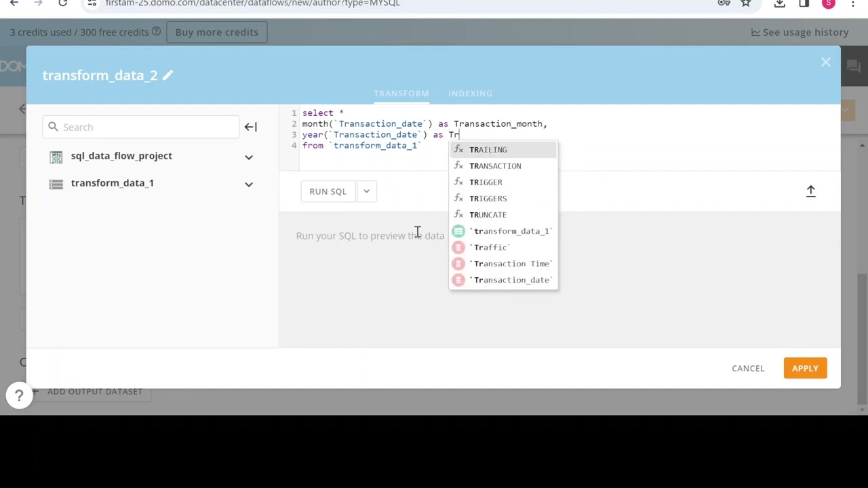This screenshot has width=868, height=488.
Task: Expand the sql_data_flow_project chevron
Action: pos(249,157)
